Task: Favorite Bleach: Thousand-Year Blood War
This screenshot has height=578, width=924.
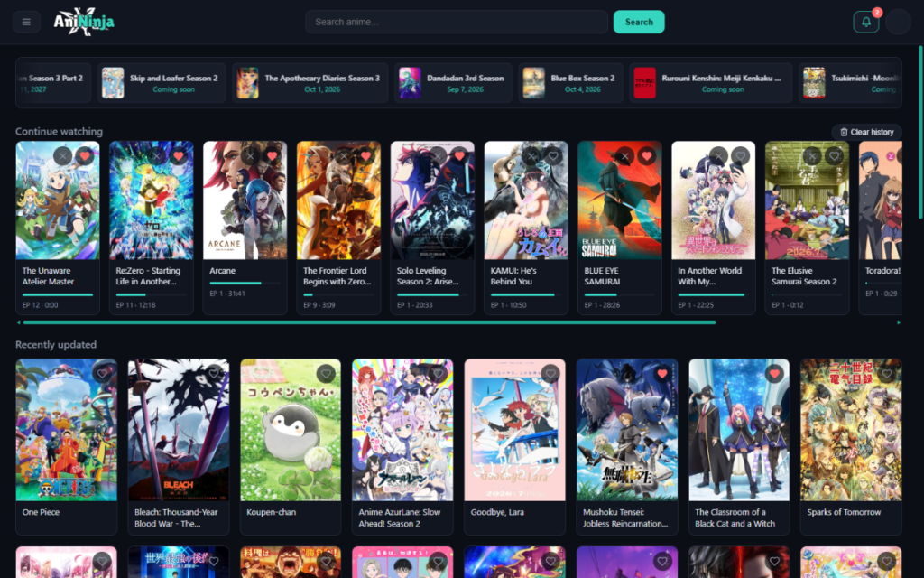Action: pyautogui.click(x=214, y=374)
